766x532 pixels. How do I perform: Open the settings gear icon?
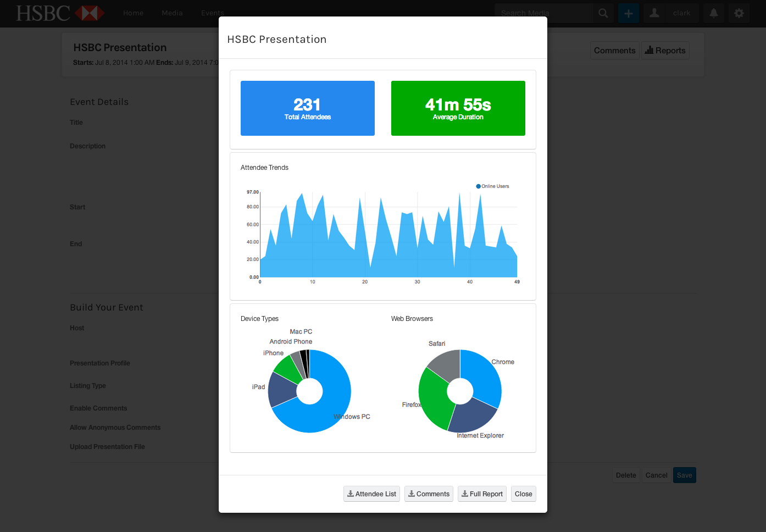(739, 13)
